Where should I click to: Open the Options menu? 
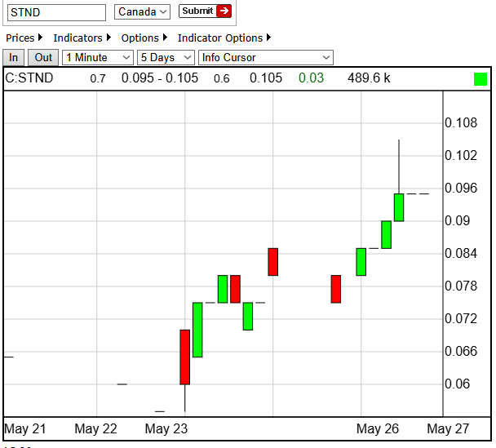144,38
